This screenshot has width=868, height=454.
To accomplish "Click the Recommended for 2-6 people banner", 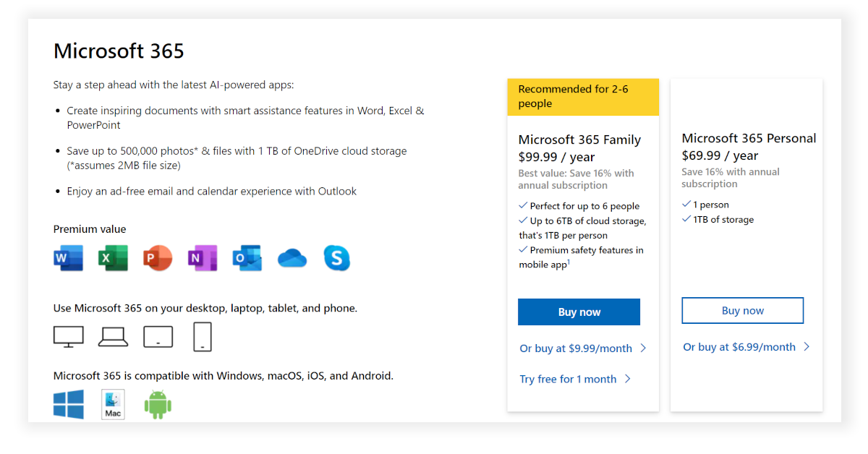I will [x=583, y=97].
